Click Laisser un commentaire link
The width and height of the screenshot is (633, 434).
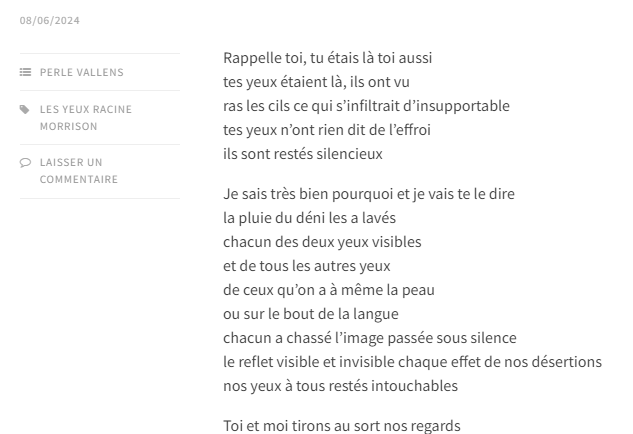[78, 171]
